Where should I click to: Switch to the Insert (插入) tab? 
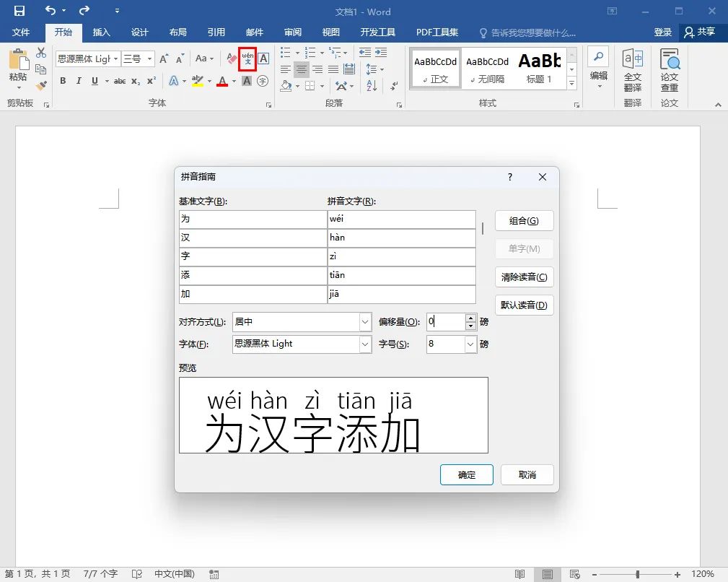click(x=101, y=32)
